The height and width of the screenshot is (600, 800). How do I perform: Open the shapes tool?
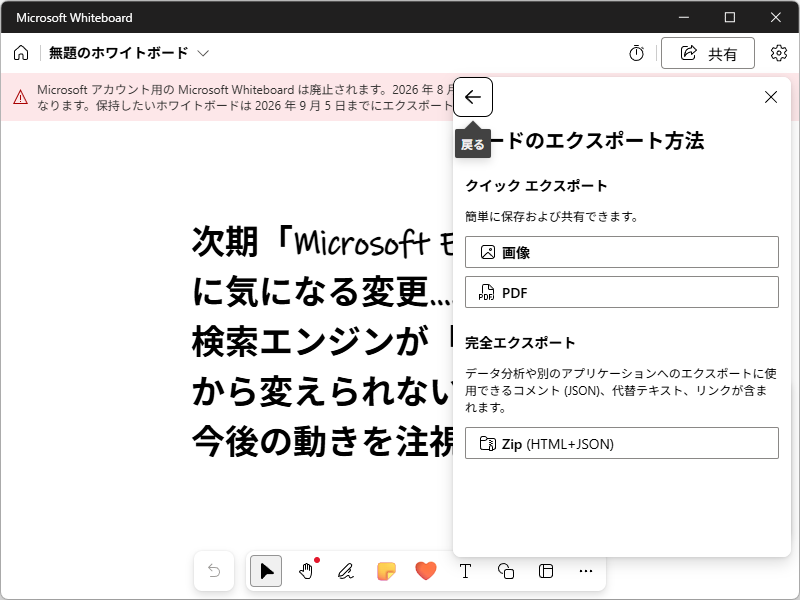coord(506,571)
